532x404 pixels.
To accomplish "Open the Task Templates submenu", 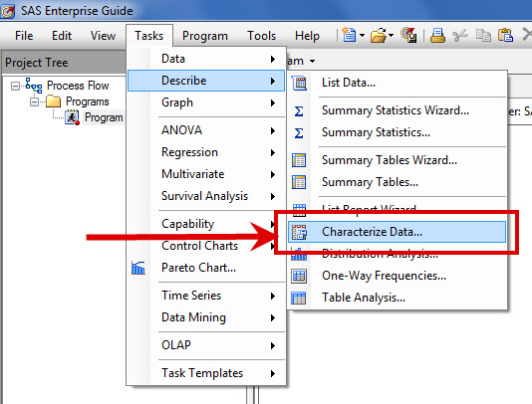I will 206,373.
